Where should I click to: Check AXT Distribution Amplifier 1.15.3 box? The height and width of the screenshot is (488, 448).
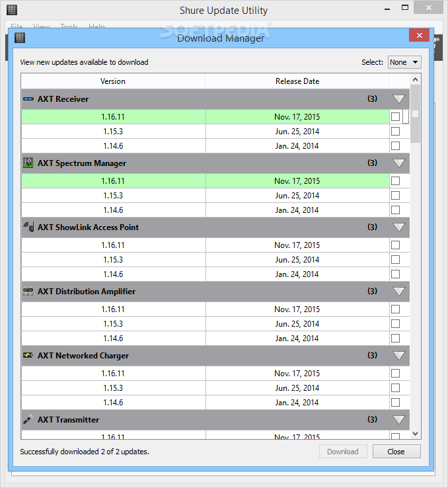pos(395,323)
